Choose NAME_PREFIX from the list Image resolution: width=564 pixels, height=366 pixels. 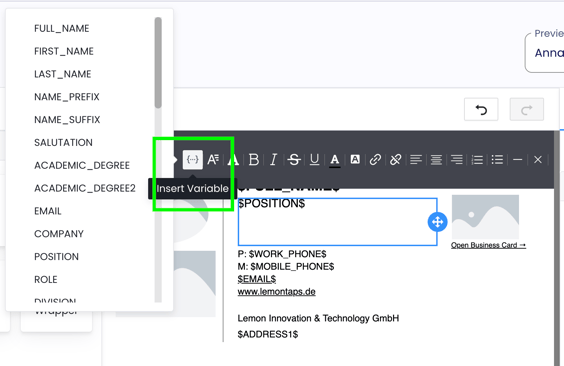point(67,97)
